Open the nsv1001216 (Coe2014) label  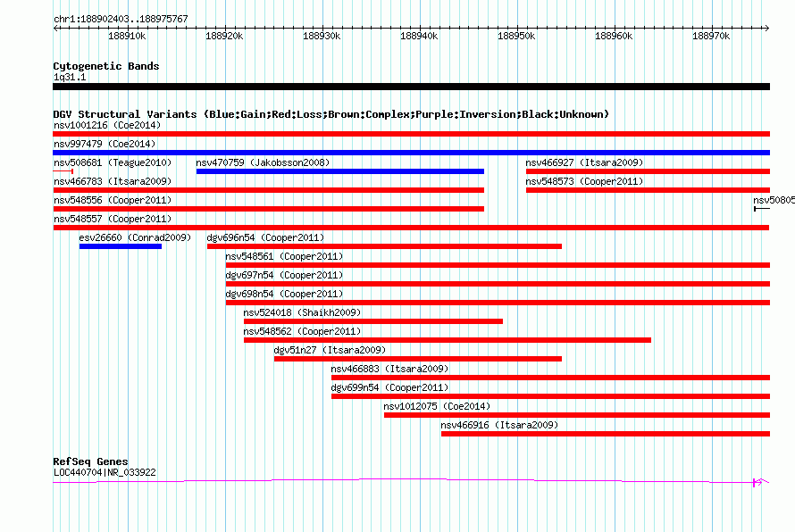[x=107, y=125]
